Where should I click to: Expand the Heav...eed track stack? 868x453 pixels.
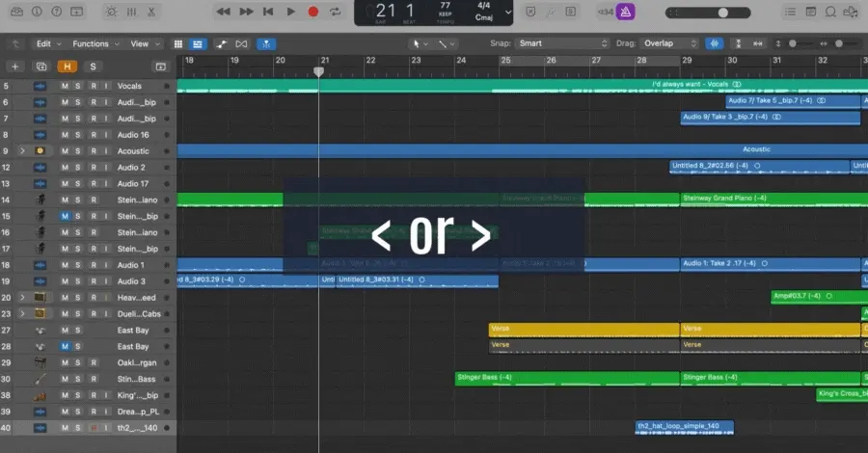point(22,298)
